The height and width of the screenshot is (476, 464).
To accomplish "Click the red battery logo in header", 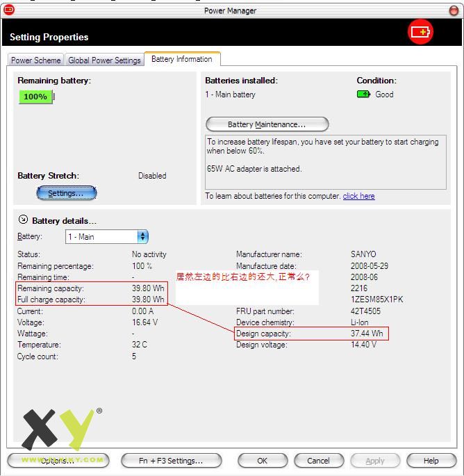I will point(420,31).
